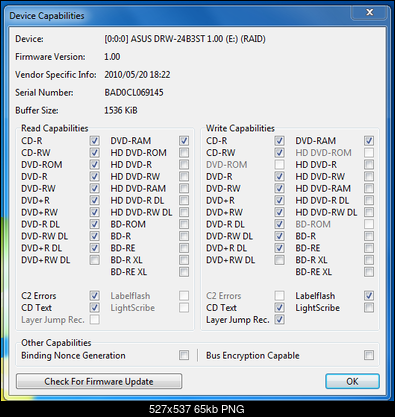The width and height of the screenshot is (395, 417).
Task: Check HD DVD-R DL write capability
Action: pos(369,200)
